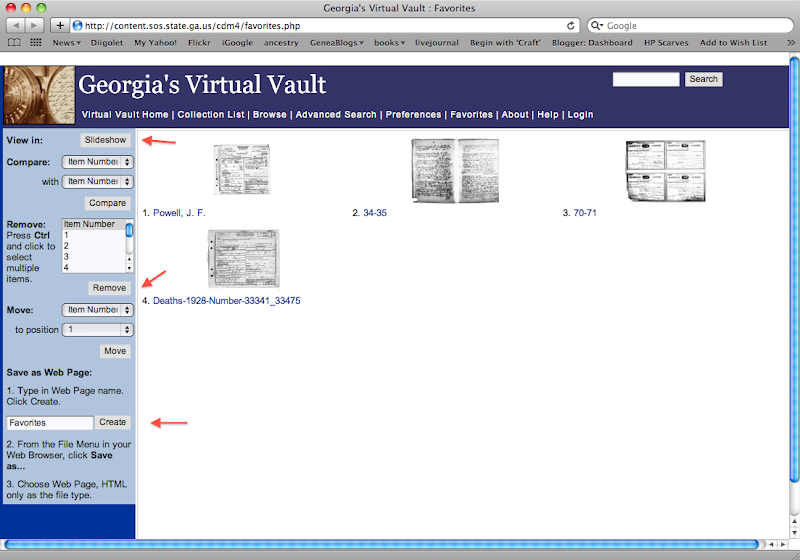Click the horizontal page scrollbar
800x560 pixels.
pyautogui.click(x=381, y=544)
